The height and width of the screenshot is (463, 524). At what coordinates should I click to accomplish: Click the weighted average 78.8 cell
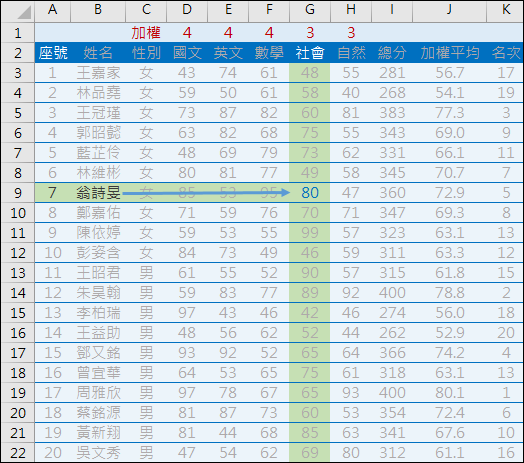coord(449,293)
